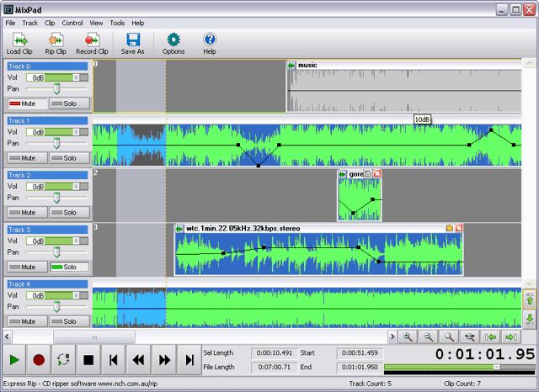
Task: Click the zoom out magnifier icon
Action: click(x=429, y=337)
